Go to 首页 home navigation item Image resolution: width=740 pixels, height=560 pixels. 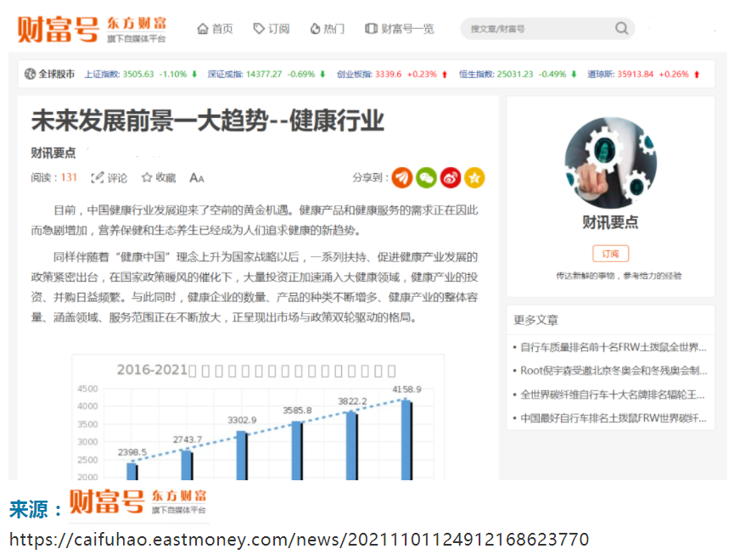pos(216,29)
